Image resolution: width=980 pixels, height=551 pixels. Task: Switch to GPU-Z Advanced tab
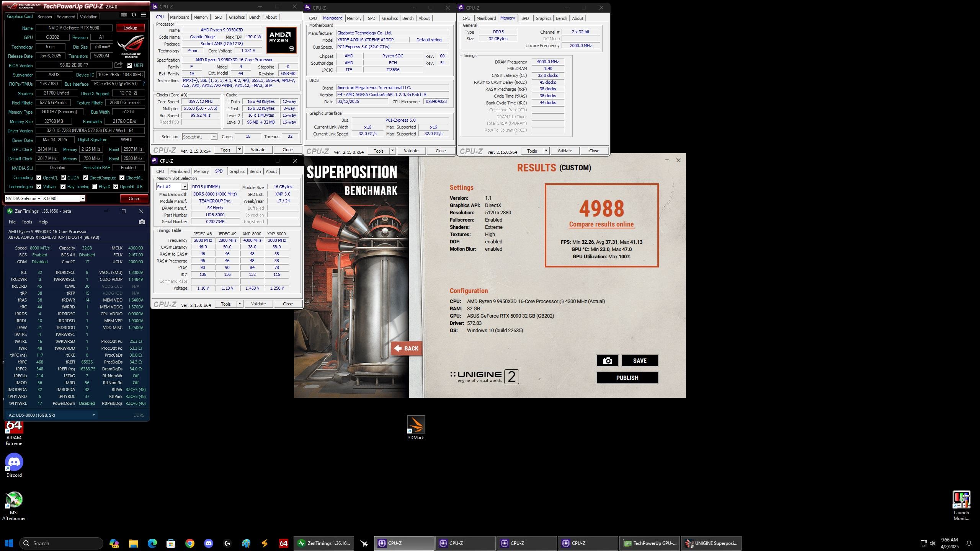66,16
